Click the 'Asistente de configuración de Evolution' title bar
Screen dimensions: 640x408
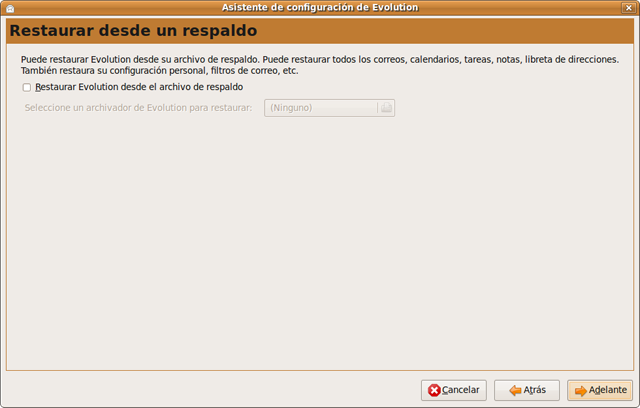tap(320, 8)
